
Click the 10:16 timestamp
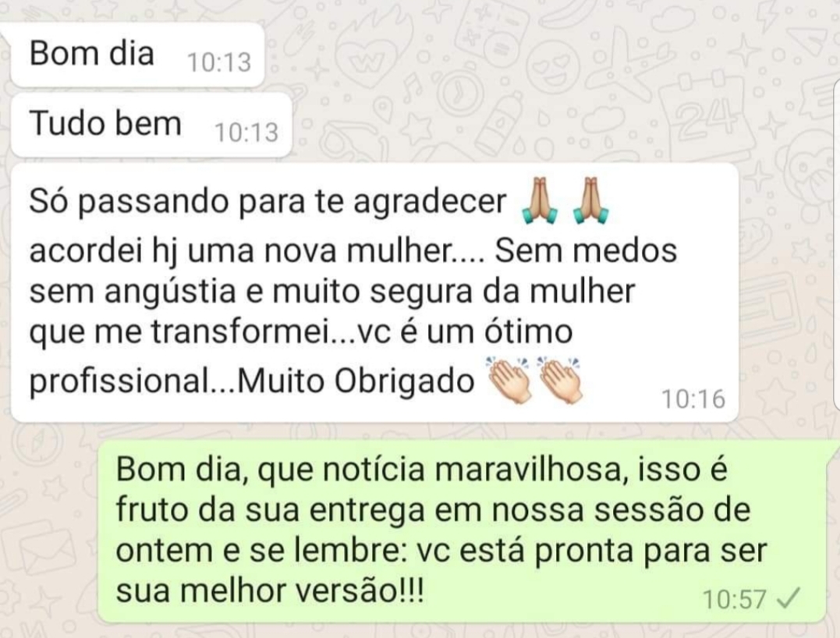click(x=693, y=399)
